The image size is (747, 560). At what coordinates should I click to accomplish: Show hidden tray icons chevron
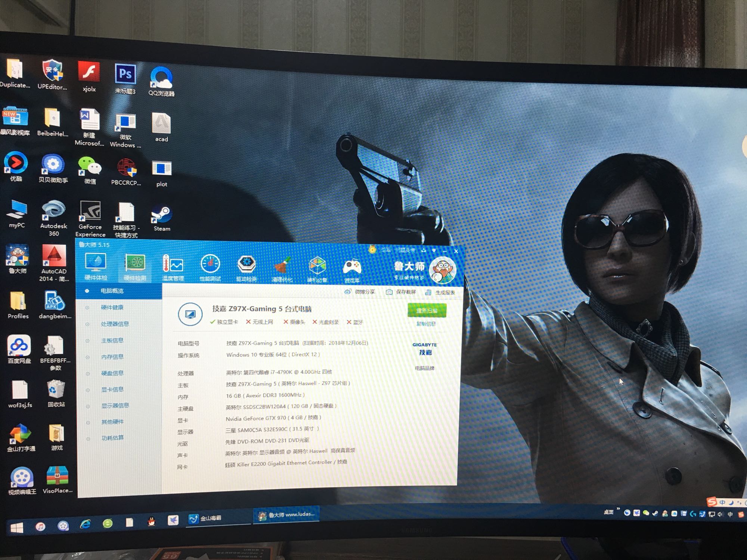618,509
